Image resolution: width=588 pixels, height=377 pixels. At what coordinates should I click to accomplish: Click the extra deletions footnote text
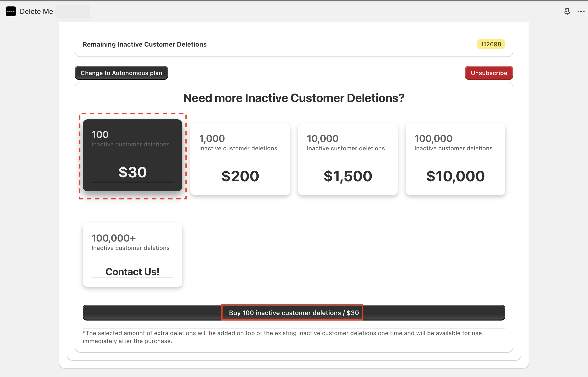[x=282, y=337]
